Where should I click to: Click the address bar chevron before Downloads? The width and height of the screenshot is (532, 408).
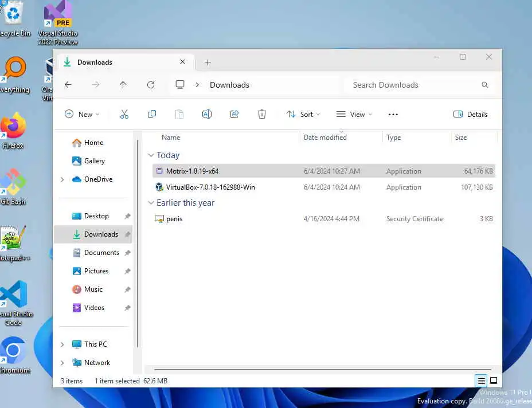[197, 85]
